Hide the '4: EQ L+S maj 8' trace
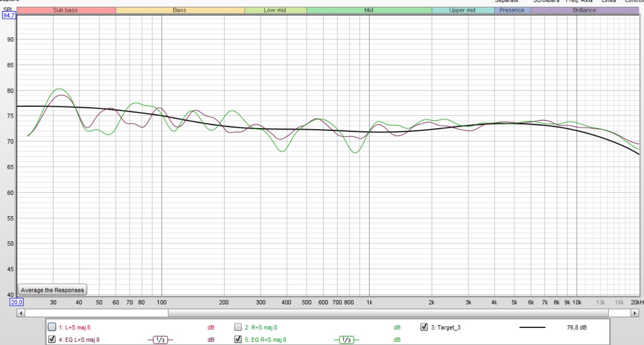 (52, 340)
